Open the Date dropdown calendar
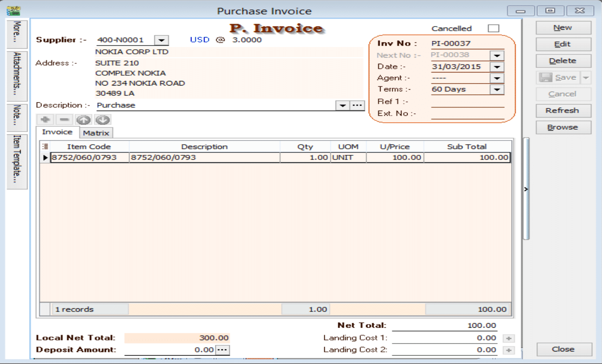 pos(497,67)
